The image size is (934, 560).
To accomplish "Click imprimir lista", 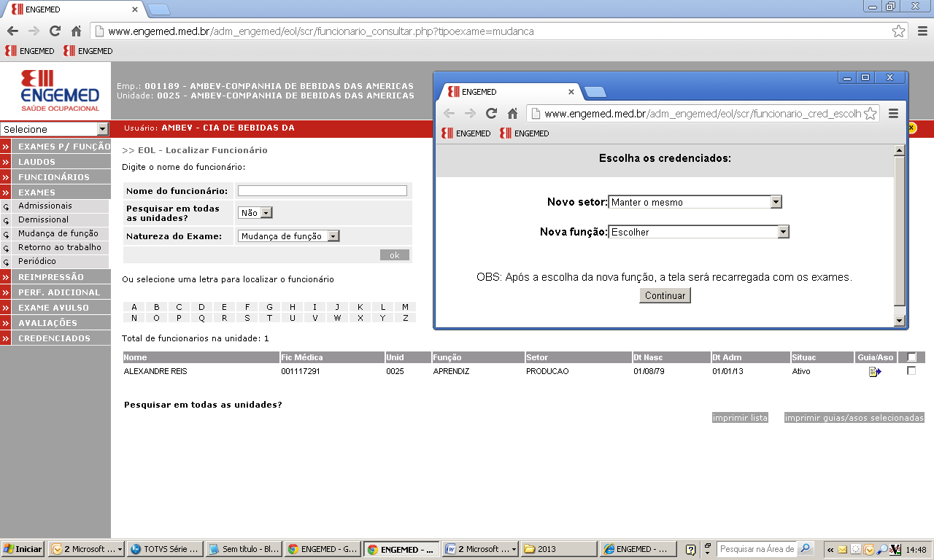I will (740, 418).
